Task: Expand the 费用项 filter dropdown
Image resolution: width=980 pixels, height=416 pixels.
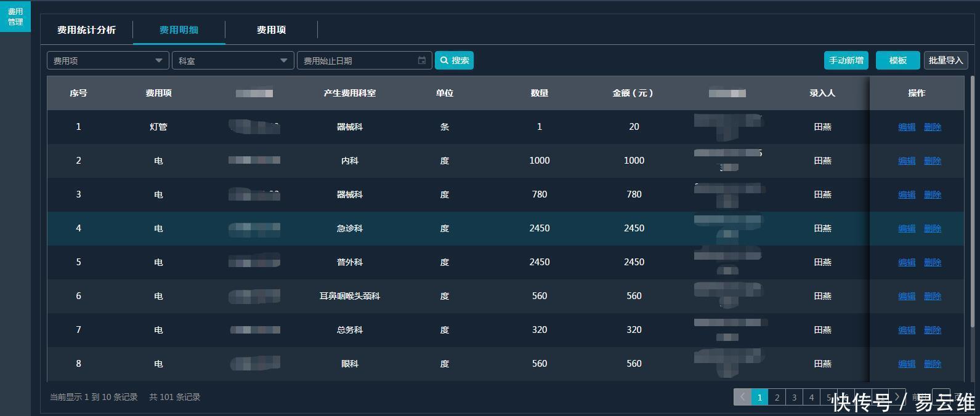Action: tap(108, 60)
